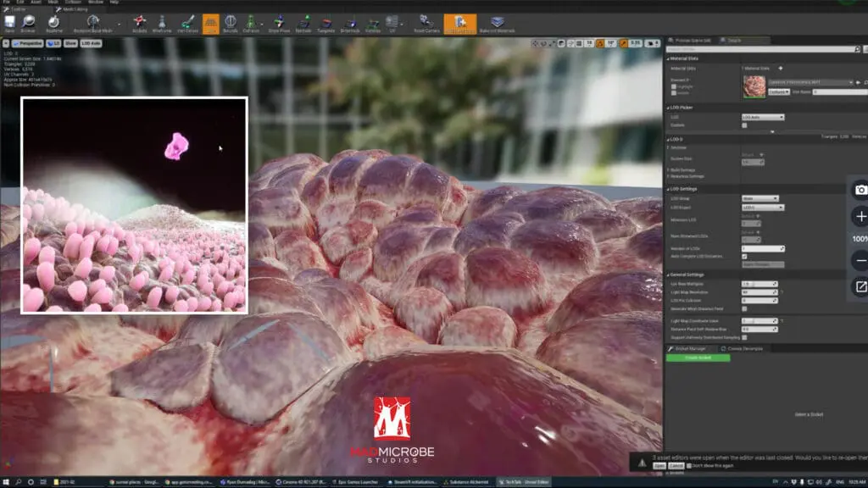Toggle Generate Mesh Distance Field checkbox
The image size is (868, 488).
tap(744, 308)
